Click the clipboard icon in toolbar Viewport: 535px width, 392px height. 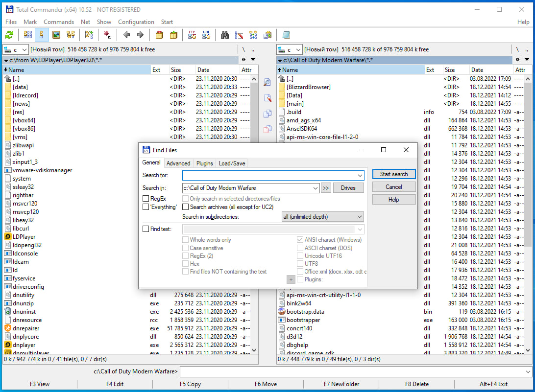coord(268,35)
